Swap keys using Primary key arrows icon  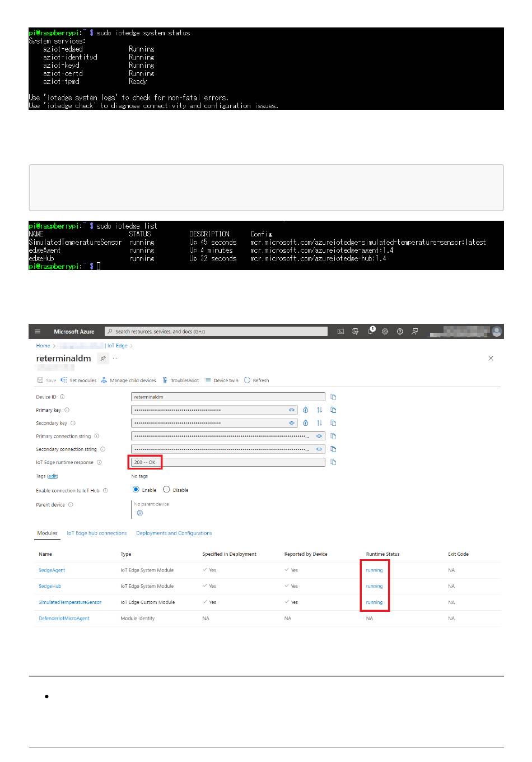pyautogui.click(x=319, y=410)
